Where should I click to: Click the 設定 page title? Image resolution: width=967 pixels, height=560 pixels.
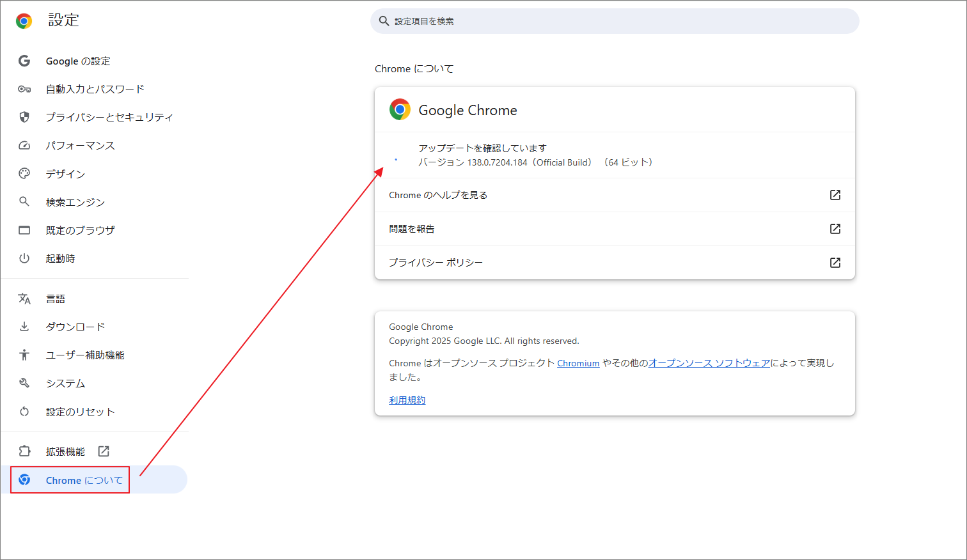(x=63, y=20)
